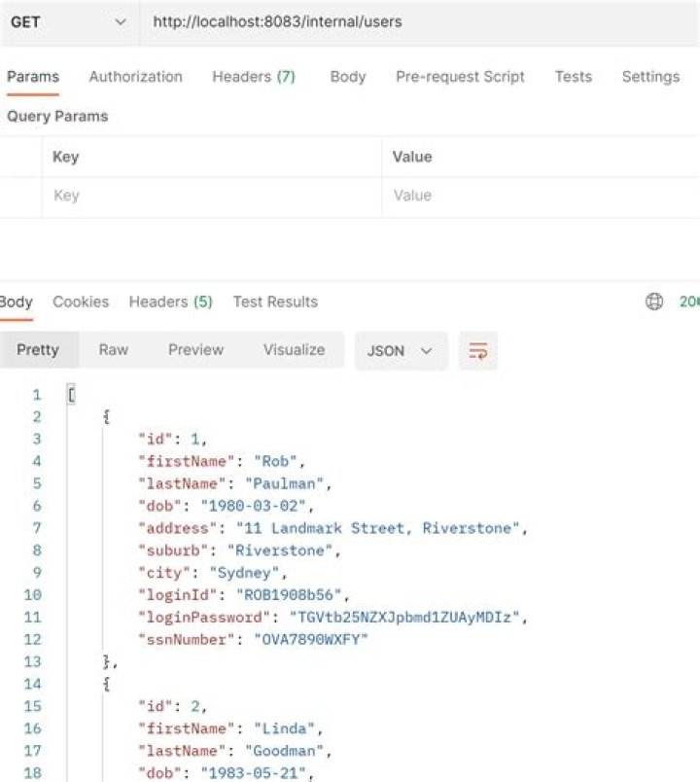
Task: Click the query param Value input
Action: [541, 195]
